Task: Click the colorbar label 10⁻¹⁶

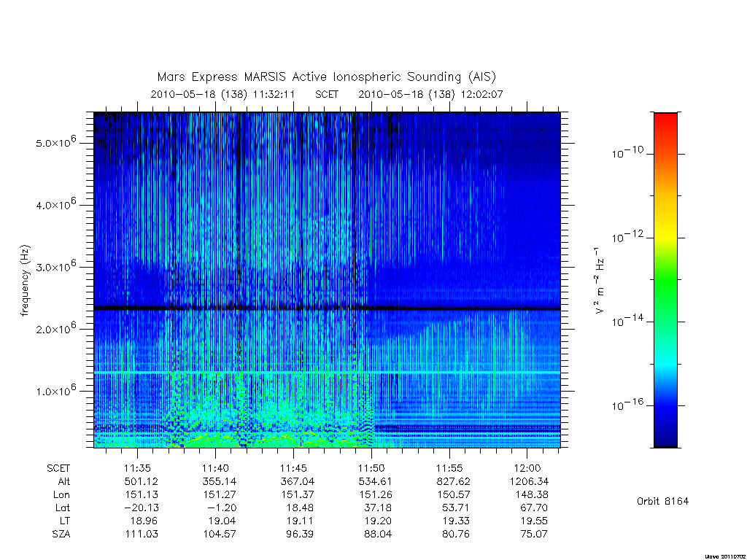Action: 627,405
